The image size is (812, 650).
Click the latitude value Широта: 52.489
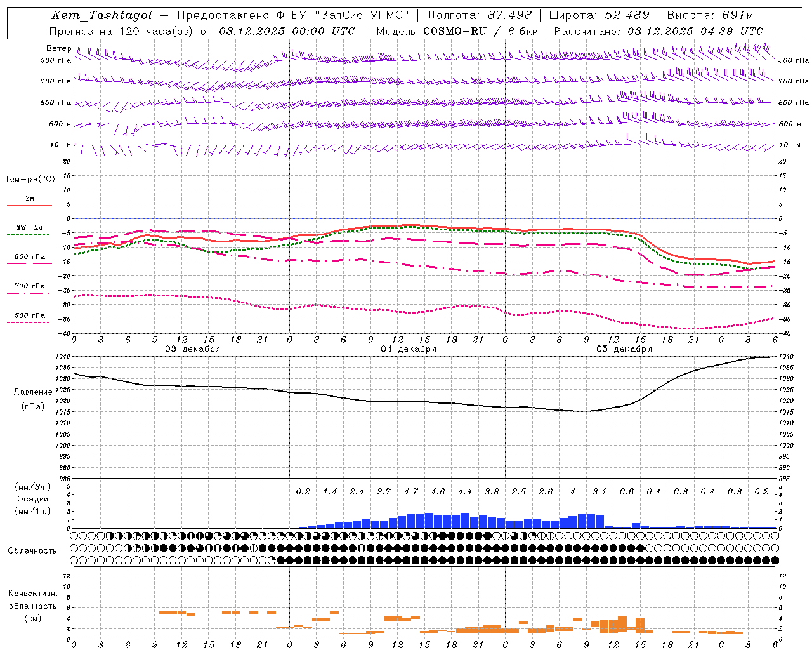(x=599, y=15)
